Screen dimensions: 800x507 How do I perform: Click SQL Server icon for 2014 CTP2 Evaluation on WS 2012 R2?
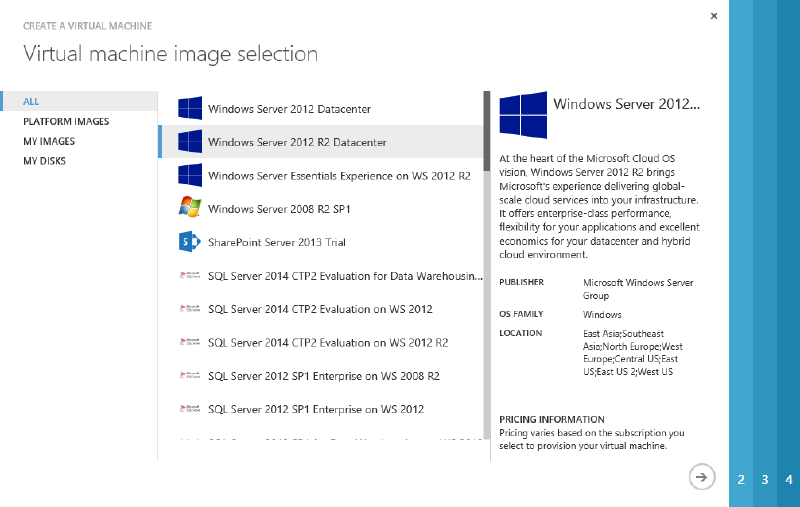coord(190,342)
